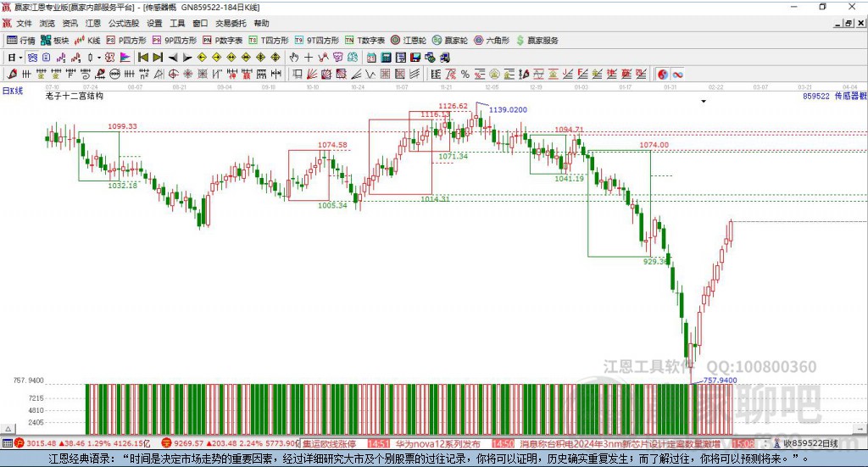Open the 设置 menu
This screenshot has height=467, width=868.
click(154, 23)
